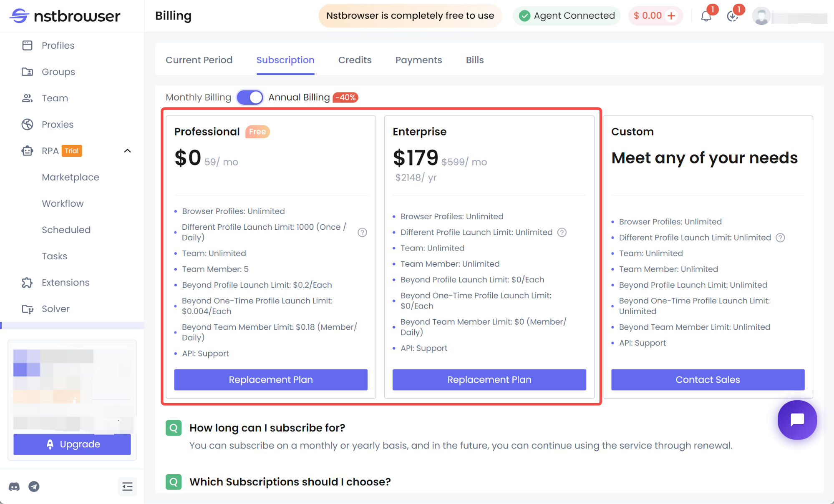Collapse the sidebar with the indent icon
The image size is (834, 504).
tap(128, 486)
